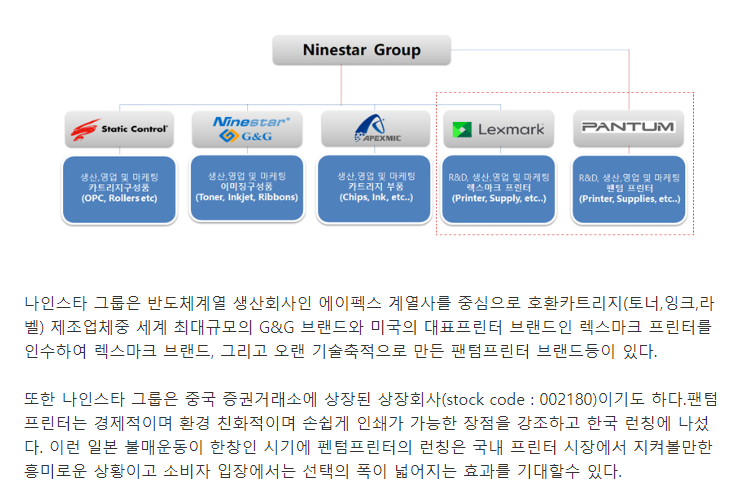The height and width of the screenshot is (498, 745).
Task: Select the Lexmark logo box
Action: [499, 129]
